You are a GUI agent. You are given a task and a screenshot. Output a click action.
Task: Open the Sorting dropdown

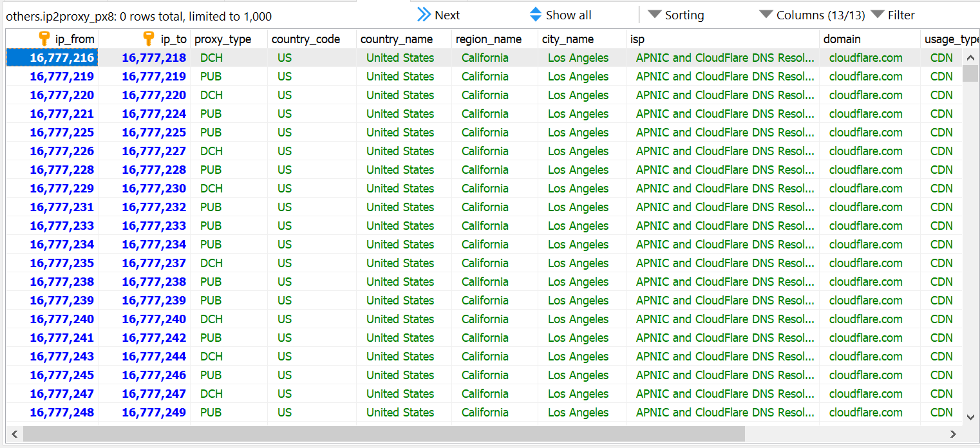coord(675,15)
